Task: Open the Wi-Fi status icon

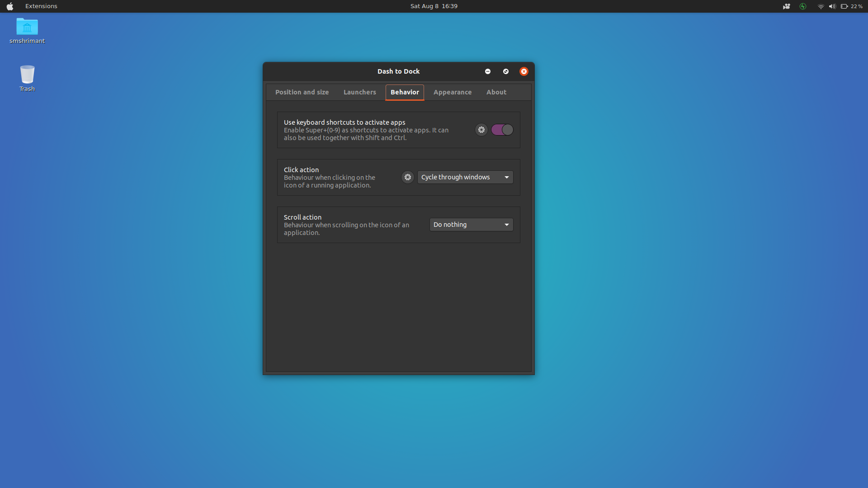Action: pos(821,6)
